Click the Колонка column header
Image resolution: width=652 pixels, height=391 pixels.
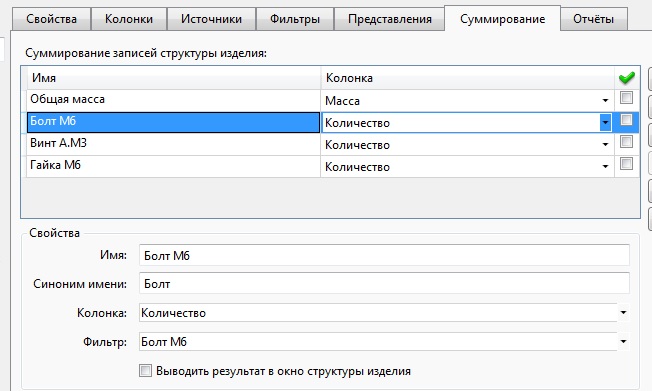[468, 78]
